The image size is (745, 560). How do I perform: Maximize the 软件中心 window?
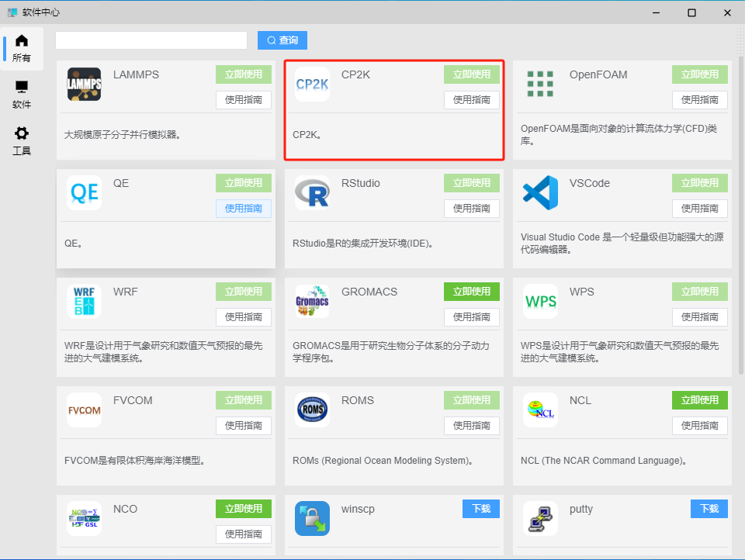tap(691, 13)
